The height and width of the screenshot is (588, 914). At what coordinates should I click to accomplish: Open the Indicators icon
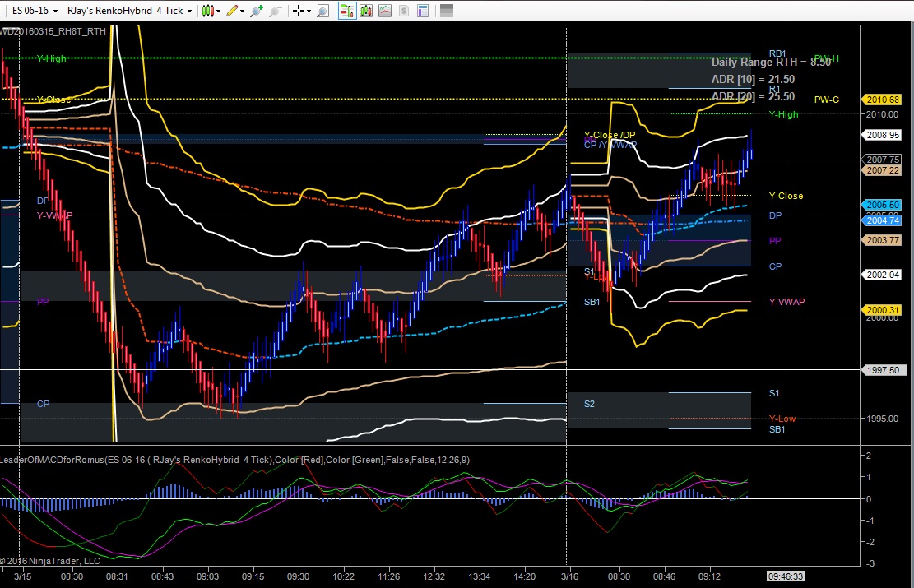coord(385,11)
